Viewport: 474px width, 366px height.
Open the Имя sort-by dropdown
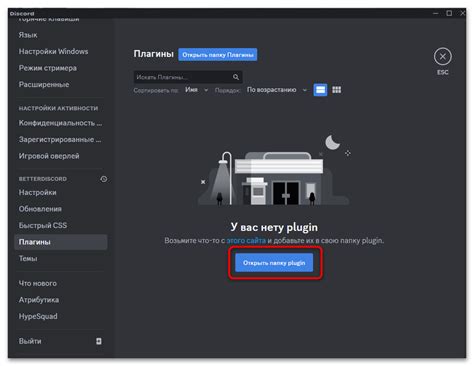pyautogui.click(x=197, y=90)
